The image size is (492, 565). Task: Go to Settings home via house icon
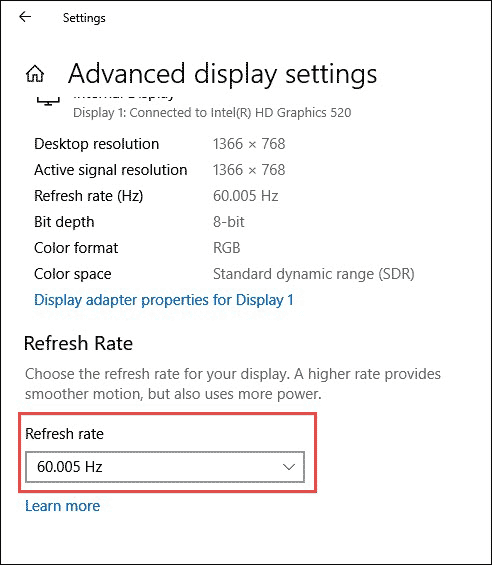[35, 74]
